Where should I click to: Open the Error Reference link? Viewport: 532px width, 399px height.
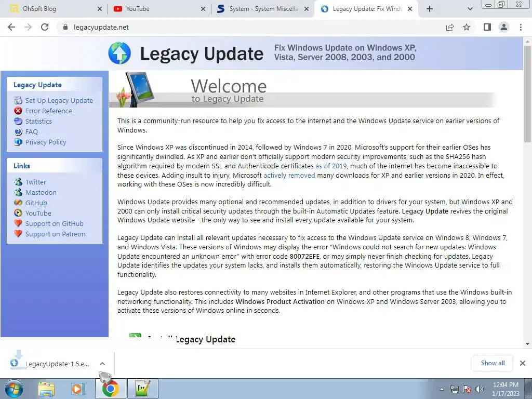coord(48,111)
